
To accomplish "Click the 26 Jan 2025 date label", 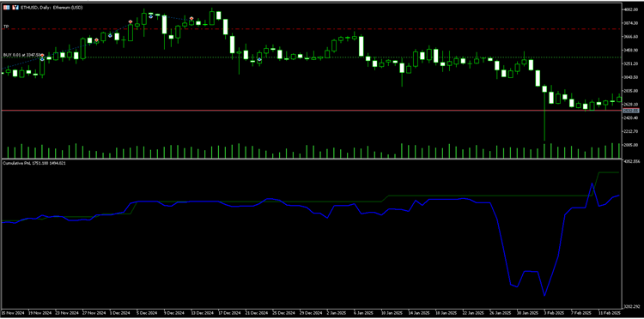I will [501, 312].
